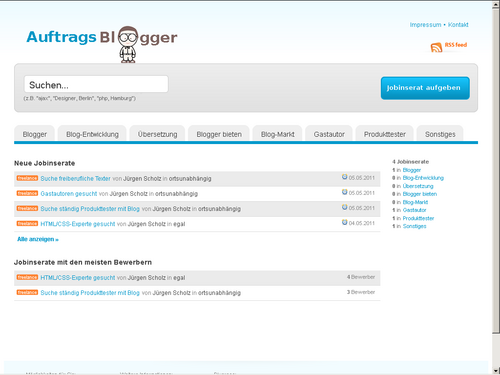Screen dimensions: 500x375
Task: Focus the Suchen... search field
Action: (x=96, y=84)
